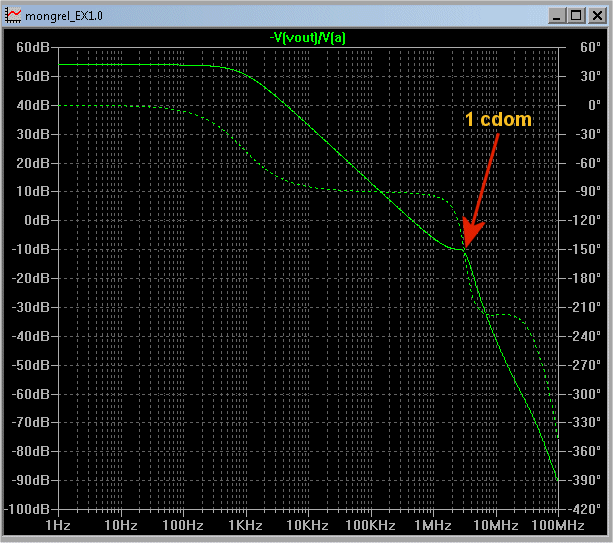The image size is (613, 543).
Task: Click the 10MHz frequency axis label
Action: pyautogui.click(x=496, y=525)
